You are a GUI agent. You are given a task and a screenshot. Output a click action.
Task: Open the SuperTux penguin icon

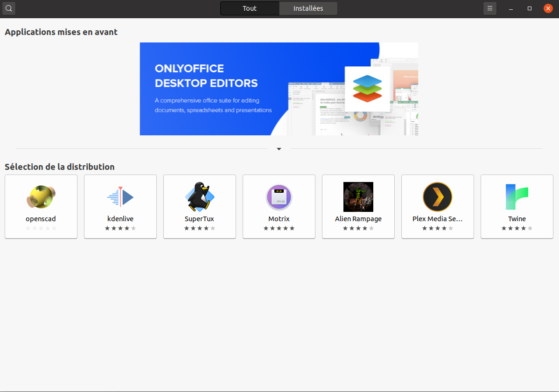coord(200,197)
